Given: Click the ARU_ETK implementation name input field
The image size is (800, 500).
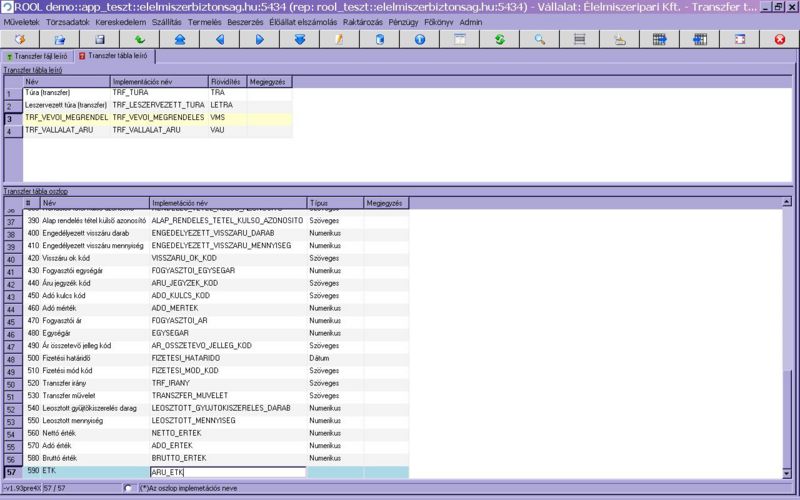Looking at the screenshot, I should pyautogui.click(x=227, y=472).
